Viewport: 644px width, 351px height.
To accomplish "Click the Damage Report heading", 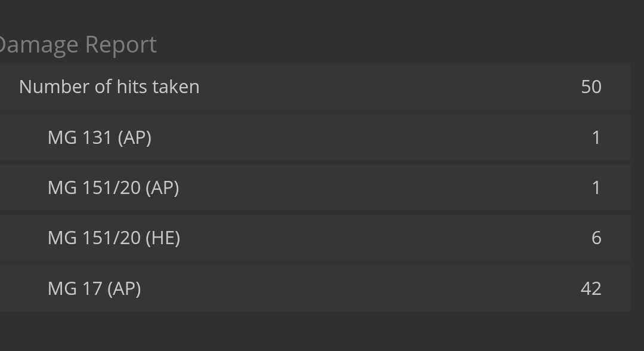I will [78, 45].
